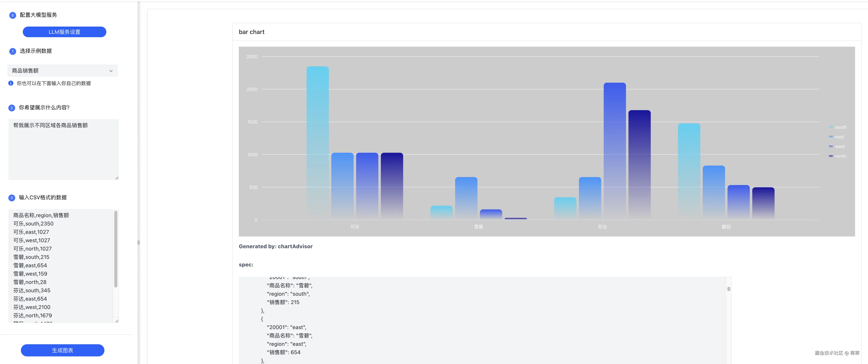Click the 生成图表 button
Screen dimensions: 868x364
click(62, 350)
